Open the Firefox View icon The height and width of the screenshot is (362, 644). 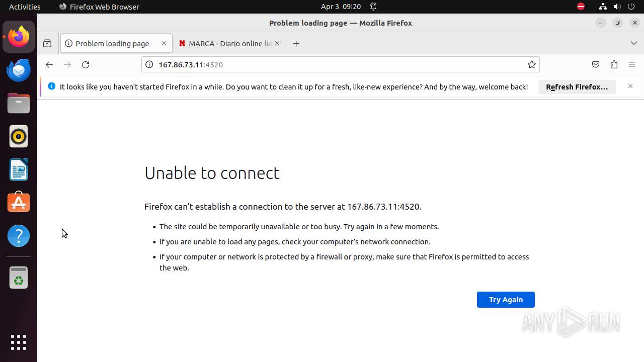(x=47, y=44)
